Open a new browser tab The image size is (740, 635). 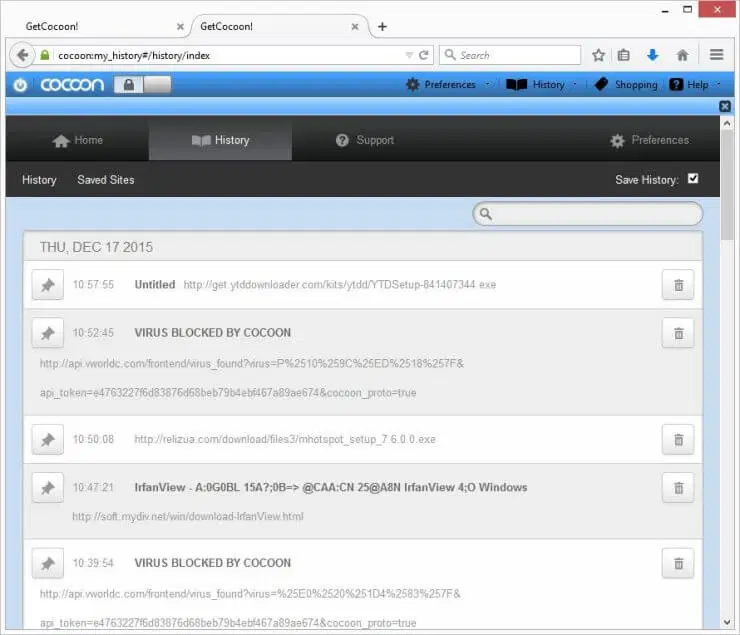pyautogui.click(x=382, y=27)
